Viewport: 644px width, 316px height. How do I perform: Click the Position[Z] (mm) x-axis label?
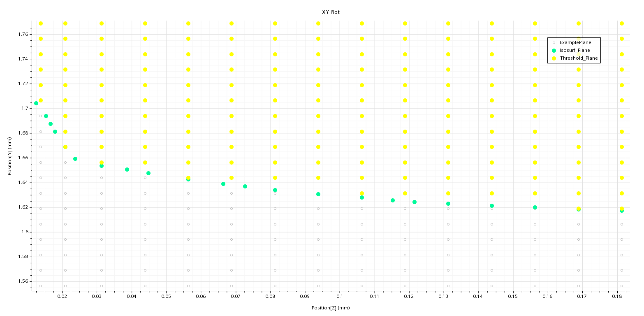(x=331, y=307)
